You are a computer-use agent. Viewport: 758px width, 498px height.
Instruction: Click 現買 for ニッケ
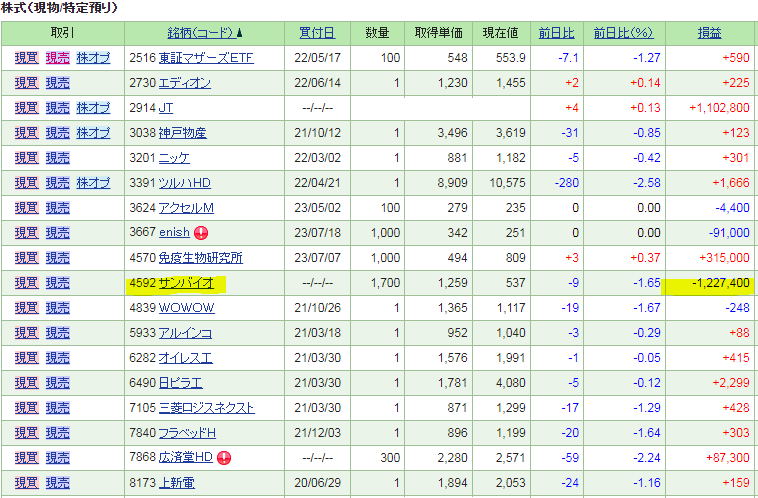(27, 158)
